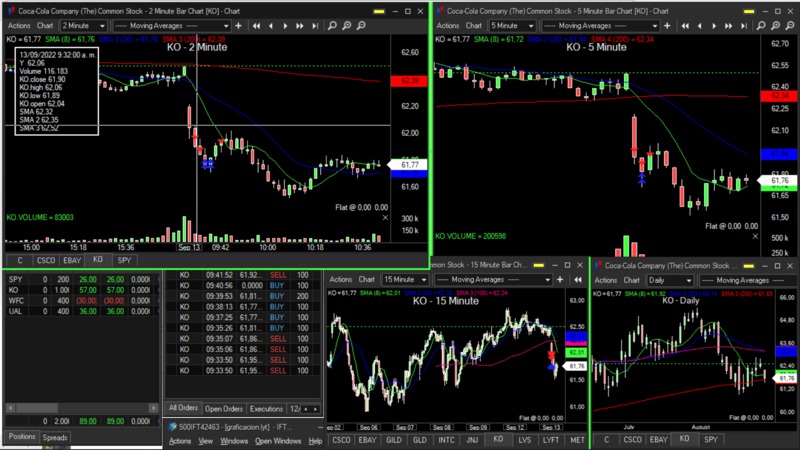Screen dimensions: 800x450
Task: Open the 2 Minute interval dropdown
Action: pyautogui.click(x=86, y=25)
